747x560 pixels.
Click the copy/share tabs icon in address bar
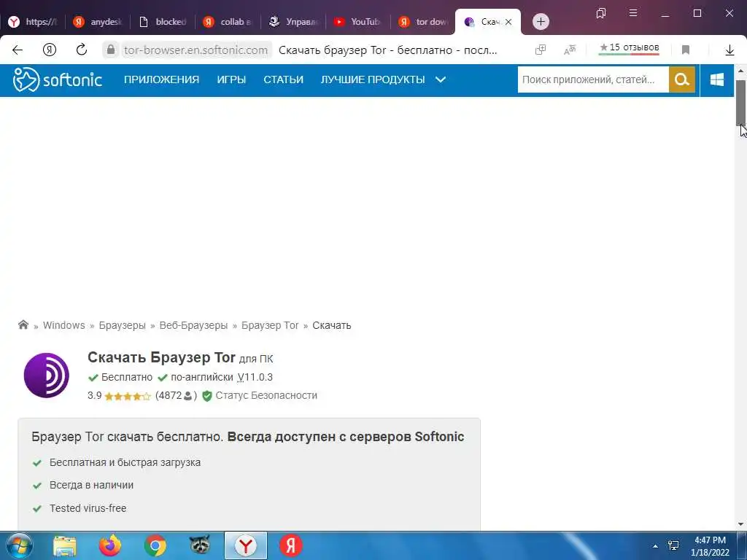pos(541,50)
